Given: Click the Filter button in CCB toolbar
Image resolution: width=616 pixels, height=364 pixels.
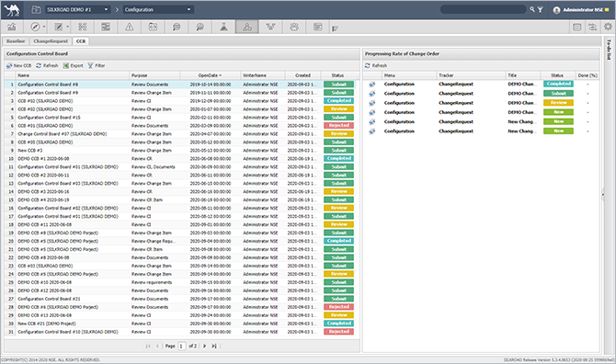Looking at the screenshot, I should [97, 65].
